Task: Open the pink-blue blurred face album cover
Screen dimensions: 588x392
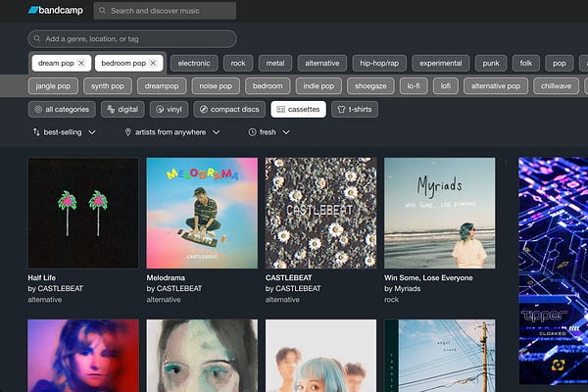Action: point(83,356)
